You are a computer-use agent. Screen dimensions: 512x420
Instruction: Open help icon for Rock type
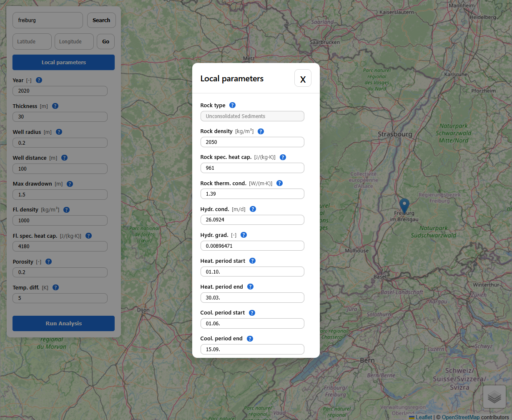click(233, 105)
